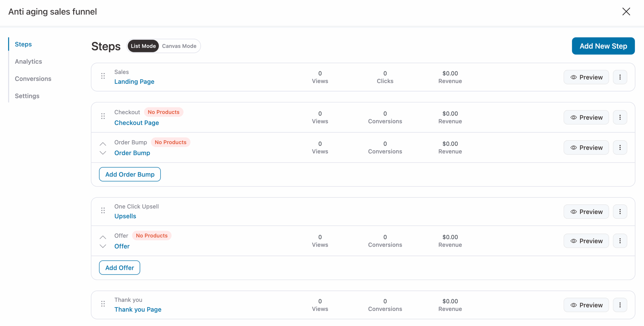Screen dimensions: 644x326
Task: Click Checkout Page Revenue value
Action: [450, 114]
